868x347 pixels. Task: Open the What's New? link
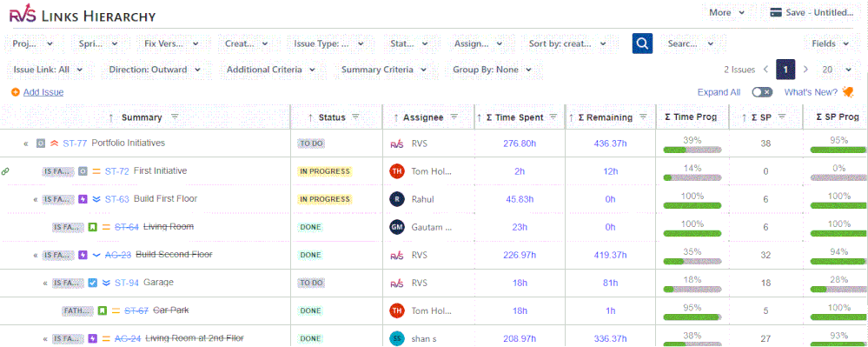pyautogui.click(x=811, y=92)
